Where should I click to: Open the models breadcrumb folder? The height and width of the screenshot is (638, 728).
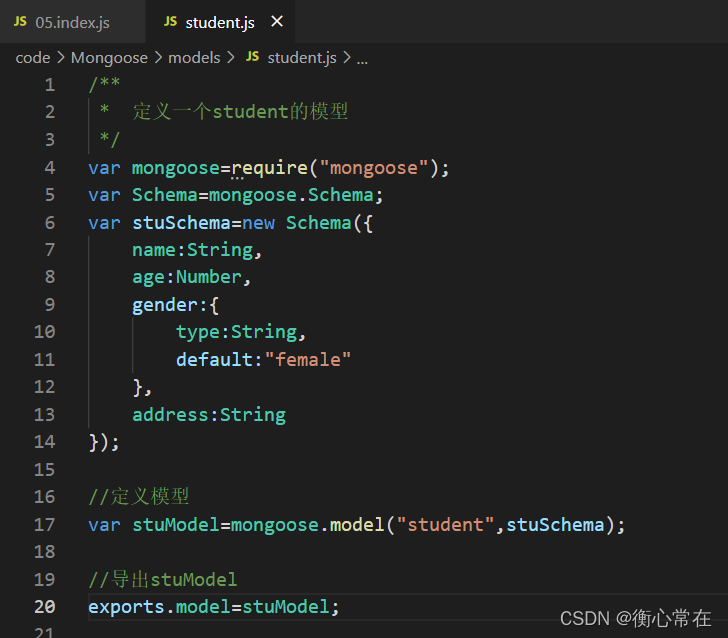click(194, 58)
